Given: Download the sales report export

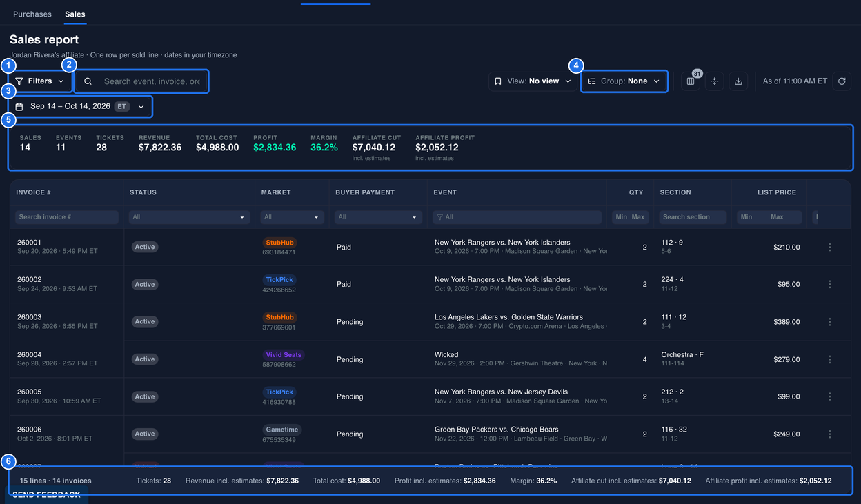Looking at the screenshot, I should pos(738,81).
